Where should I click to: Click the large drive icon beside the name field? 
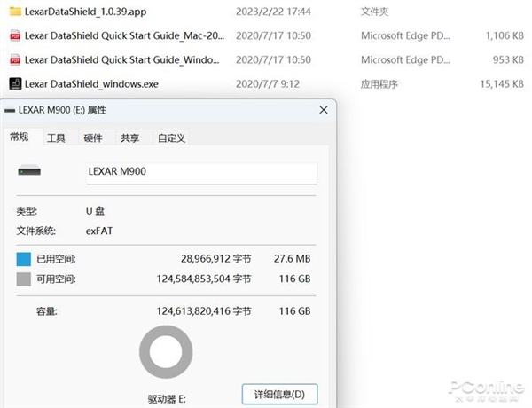[29, 170]
